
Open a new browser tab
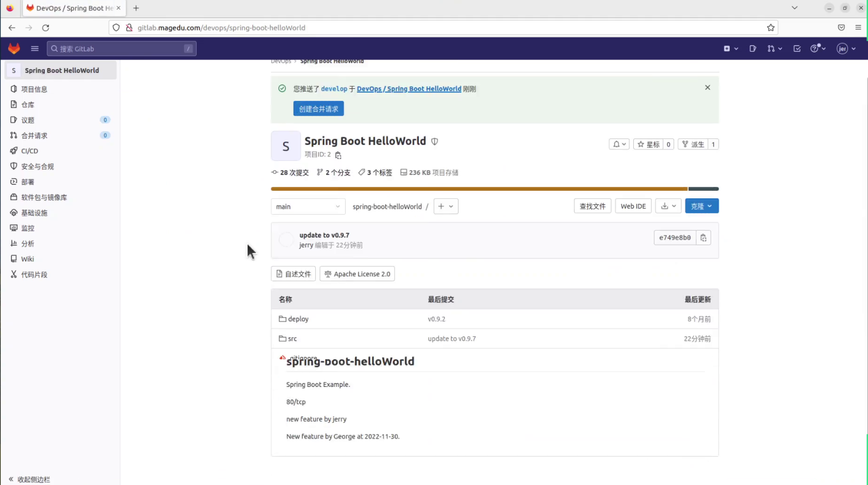tap(136, 8)
